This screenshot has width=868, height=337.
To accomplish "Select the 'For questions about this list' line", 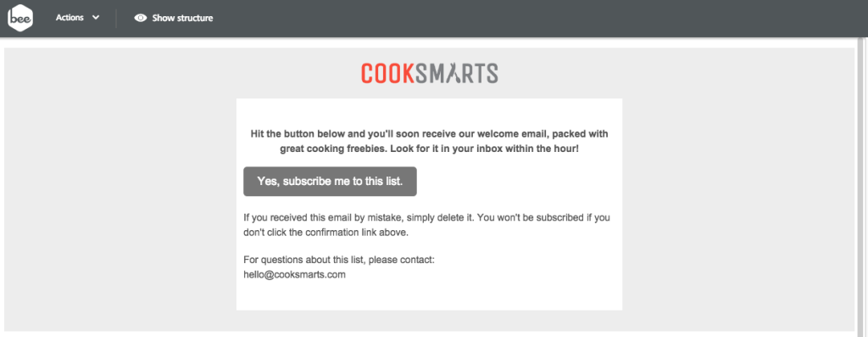I will pos(339,260).
